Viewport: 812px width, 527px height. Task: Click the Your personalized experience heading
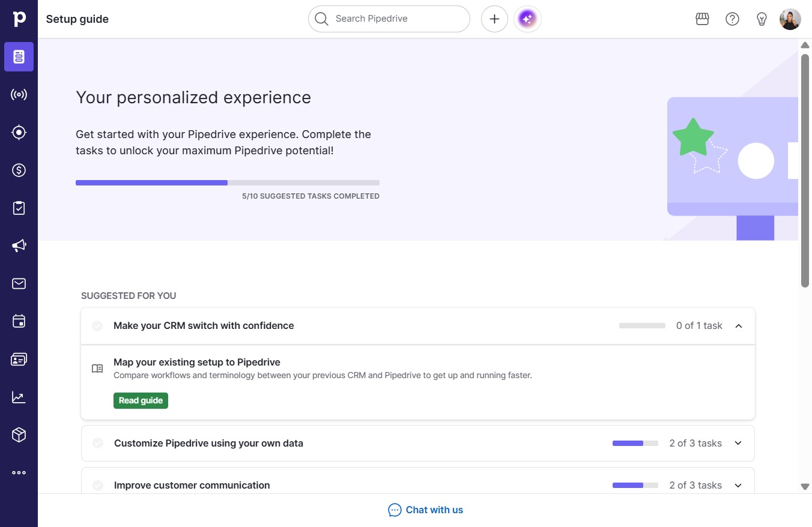[193, 98]
